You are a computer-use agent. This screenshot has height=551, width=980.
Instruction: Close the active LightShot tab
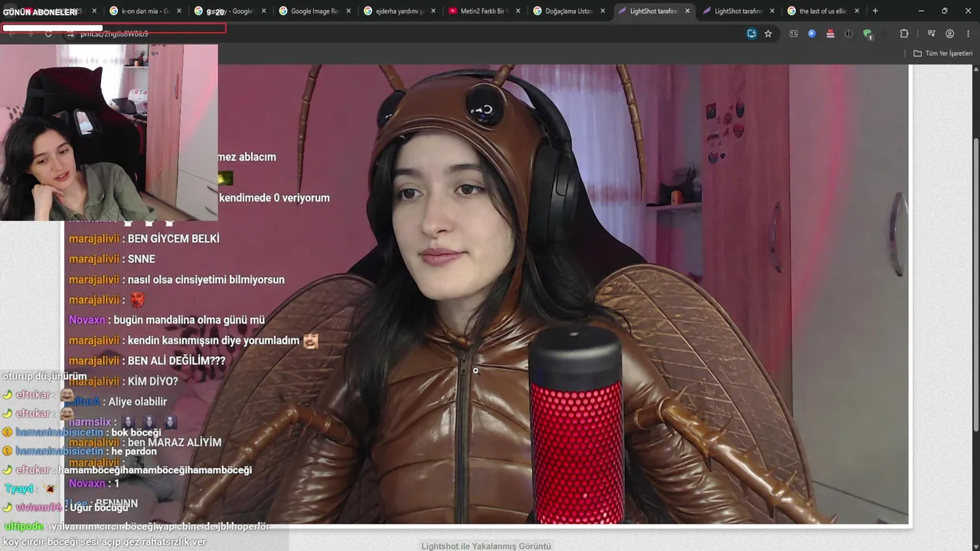coord(688,11)
